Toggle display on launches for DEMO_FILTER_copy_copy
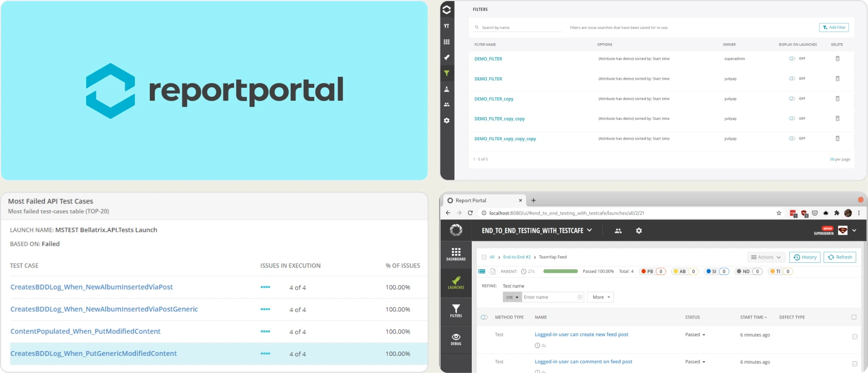The width and height of the screenshot is (868, 373). pyautogui.click(x=792, y=119)
